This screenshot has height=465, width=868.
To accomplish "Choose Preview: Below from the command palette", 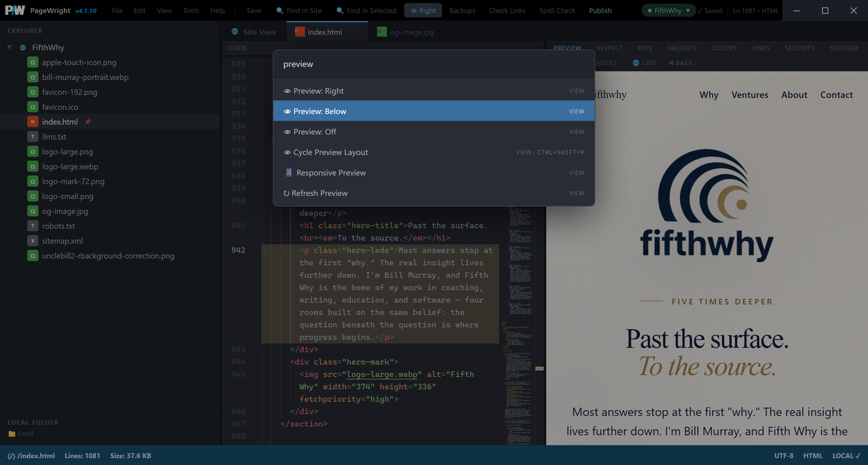I will [434, 111].
